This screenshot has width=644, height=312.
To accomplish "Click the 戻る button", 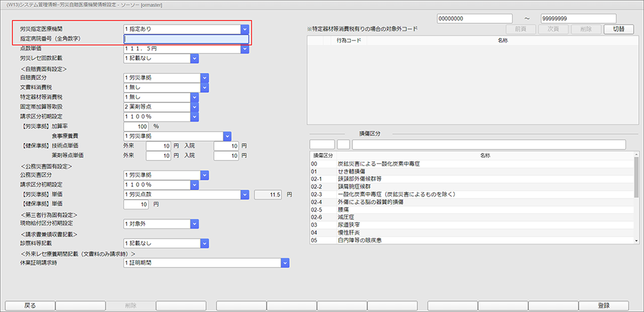I will pos(30,306).
